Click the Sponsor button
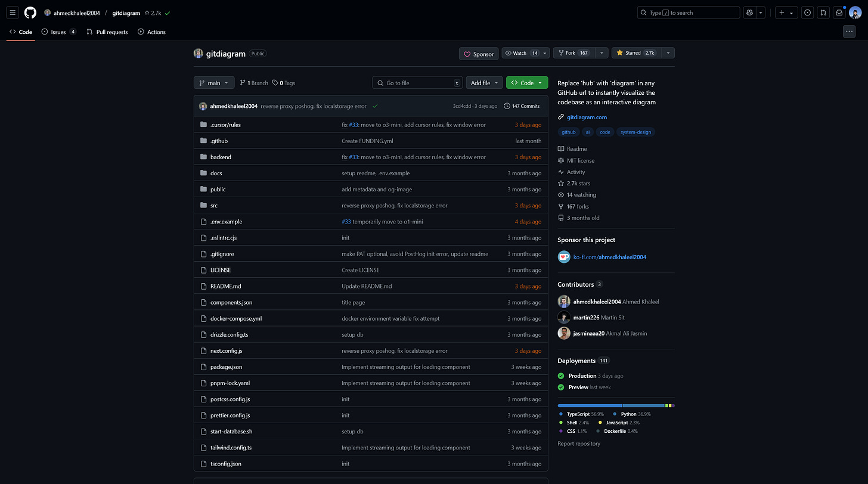 [x=479, y=54]
